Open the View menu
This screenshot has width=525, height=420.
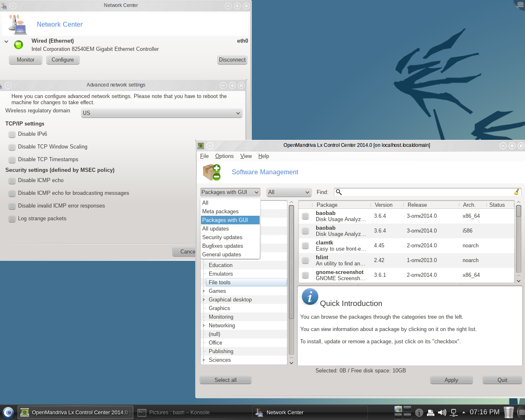pyautogui.click(x=246, y=156)
